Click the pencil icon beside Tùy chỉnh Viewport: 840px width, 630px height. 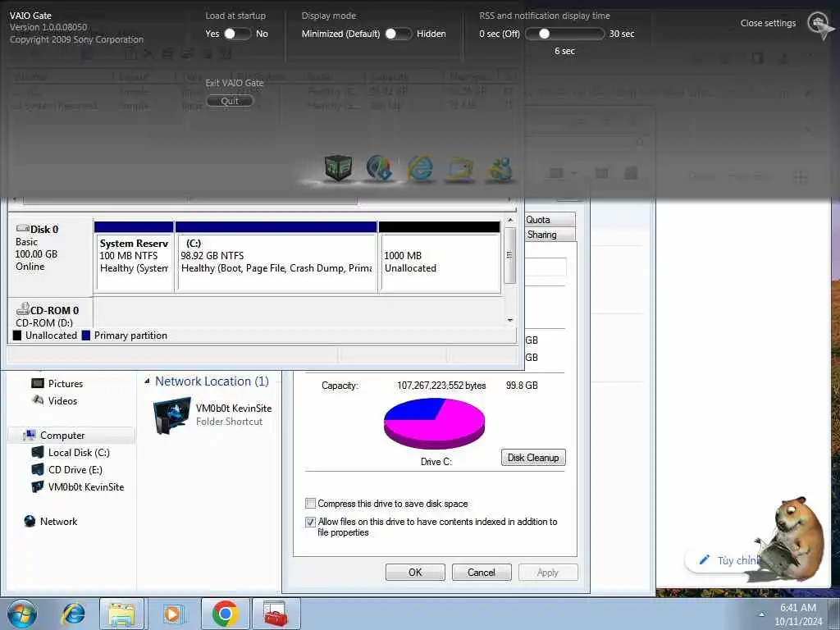coord(705,559)
